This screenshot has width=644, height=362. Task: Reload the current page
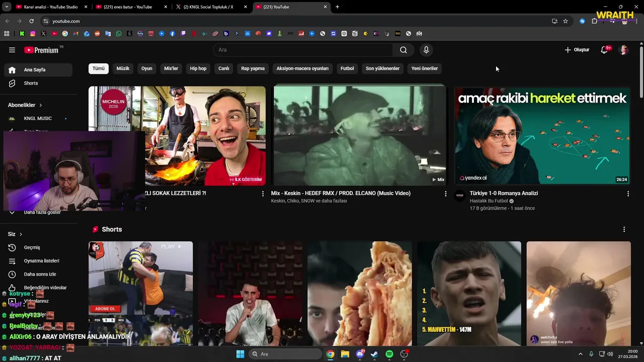31,21
